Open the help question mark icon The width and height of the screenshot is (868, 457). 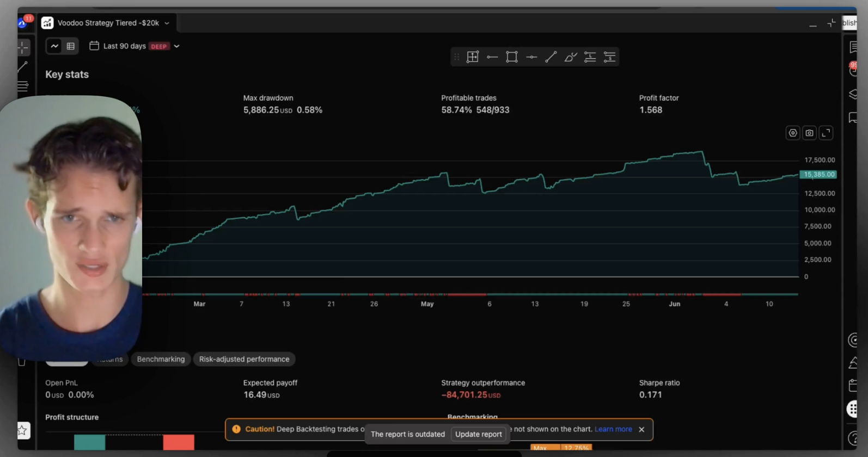click(853, 438)
